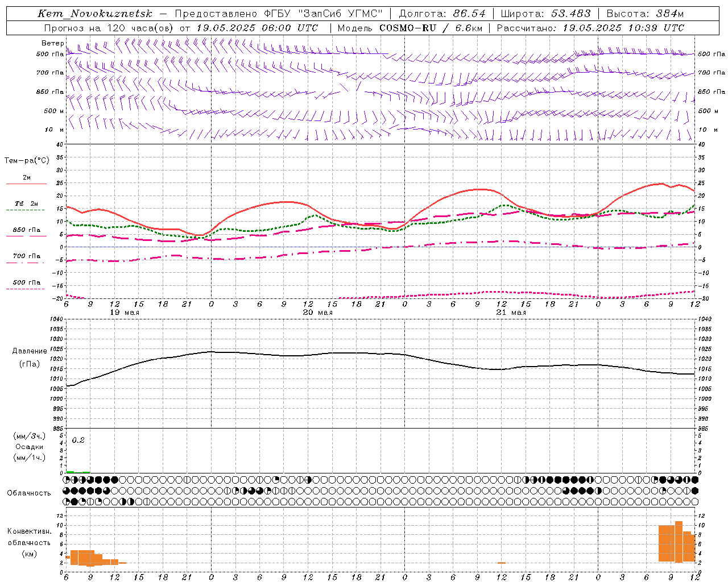This screenshot has height=582, width=728.
Task: Click the '850 гПа' temperature legend entry
Action: tap(27, 230)
